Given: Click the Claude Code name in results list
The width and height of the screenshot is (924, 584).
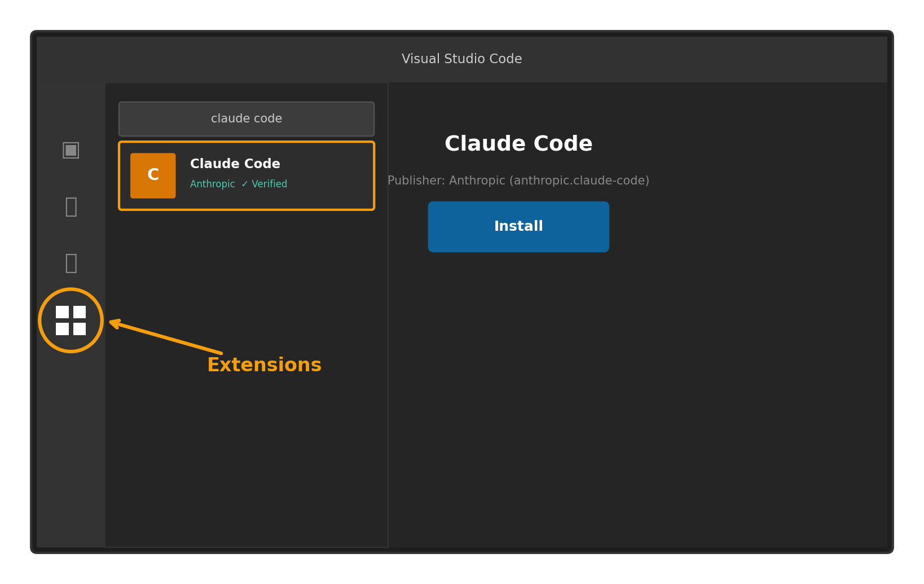Looking at the screenshot, I should coord(235,164).
